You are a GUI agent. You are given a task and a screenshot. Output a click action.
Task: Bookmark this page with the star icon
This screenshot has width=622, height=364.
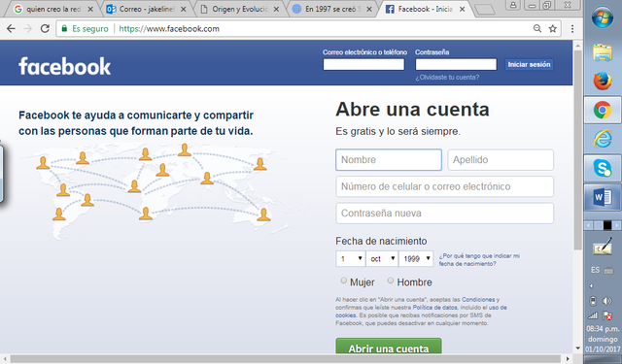[553, 28]
